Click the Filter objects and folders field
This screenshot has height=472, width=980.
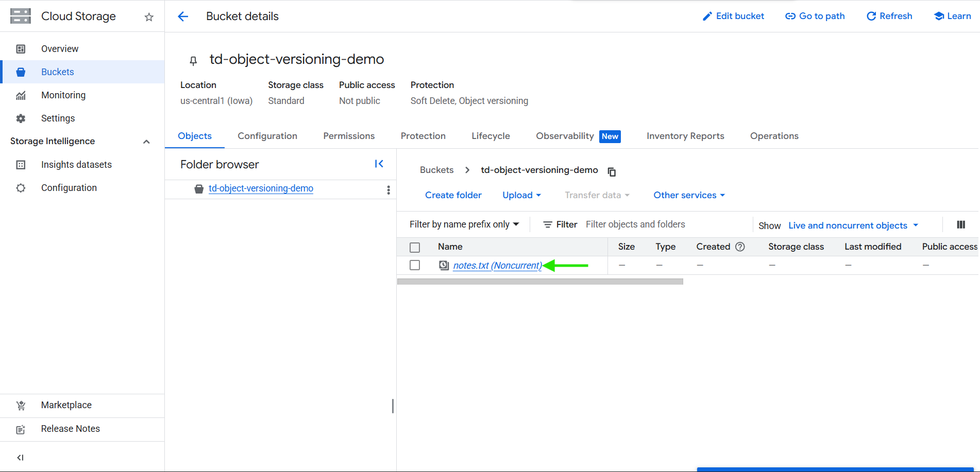(665, 224)
